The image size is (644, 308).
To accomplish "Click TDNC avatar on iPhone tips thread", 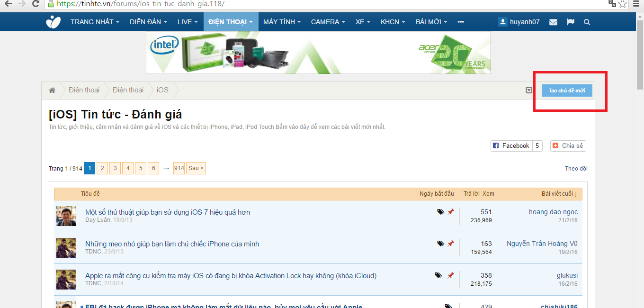I will [66, 248].
